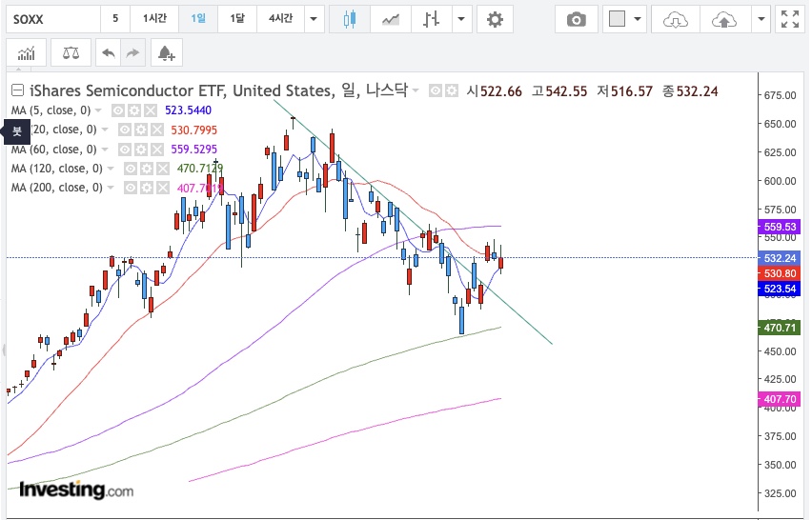Open MA 5 indicator settings gear

pos(134,110)
